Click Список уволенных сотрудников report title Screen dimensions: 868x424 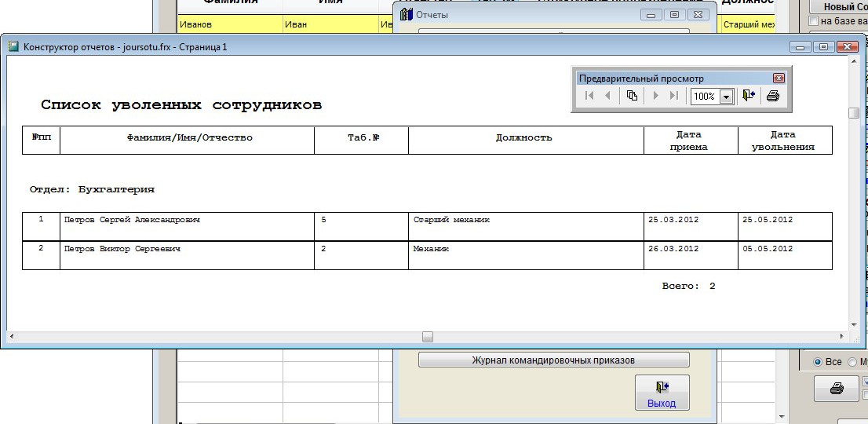click(x=181, y=105)
